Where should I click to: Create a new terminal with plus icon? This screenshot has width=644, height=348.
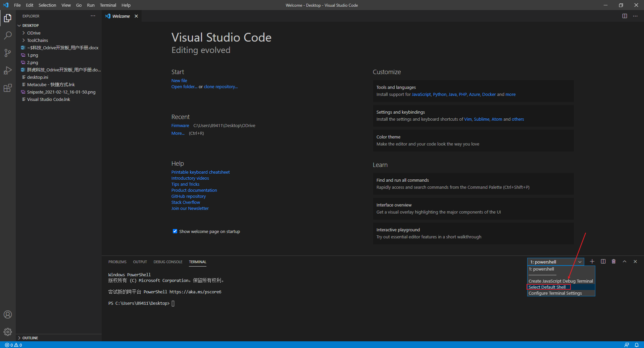592,262
